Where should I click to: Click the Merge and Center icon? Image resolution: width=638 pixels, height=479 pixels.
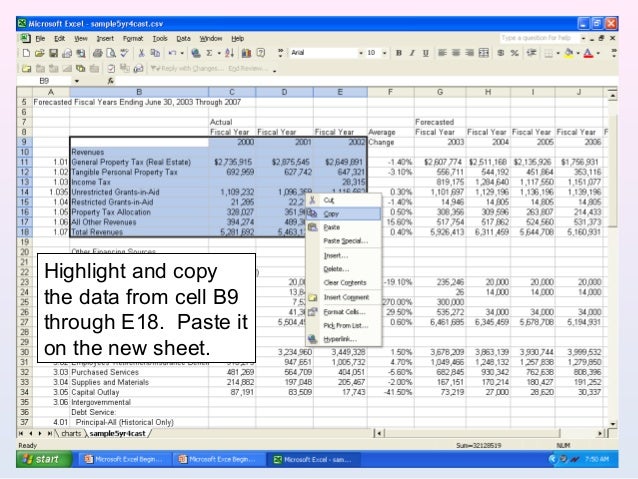pos(483,53)
